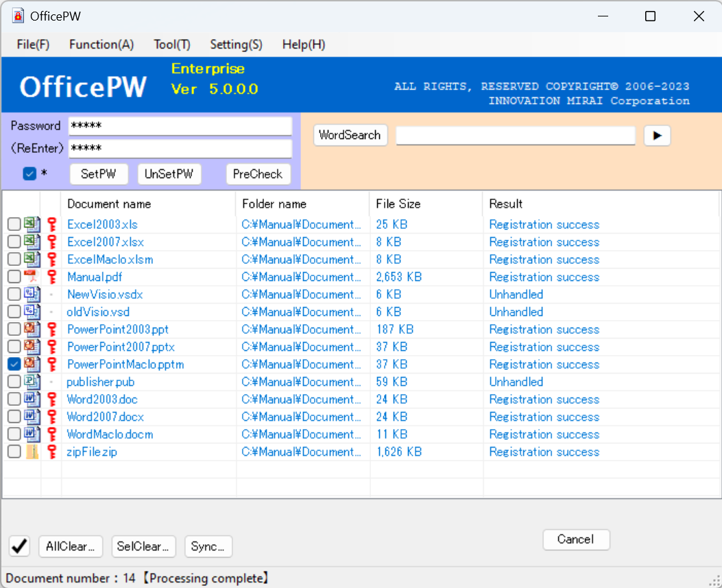Tick the publisher.pub checkbox
The width and height of the screenshot is (722, 588).
click(x=14, y=382)
